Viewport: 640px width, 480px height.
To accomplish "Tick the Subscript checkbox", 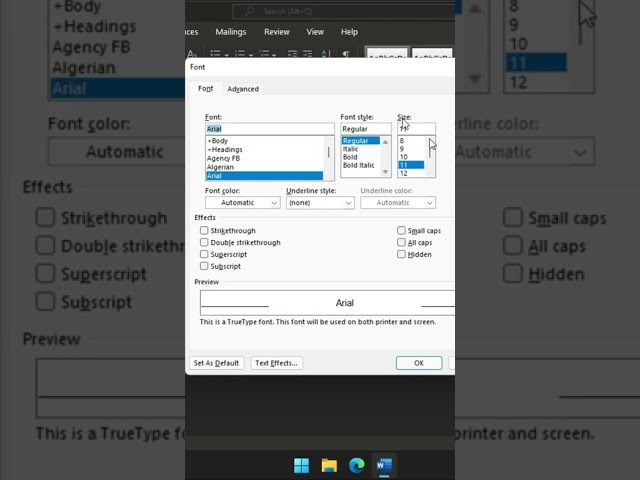I will (x=204, y=266).
